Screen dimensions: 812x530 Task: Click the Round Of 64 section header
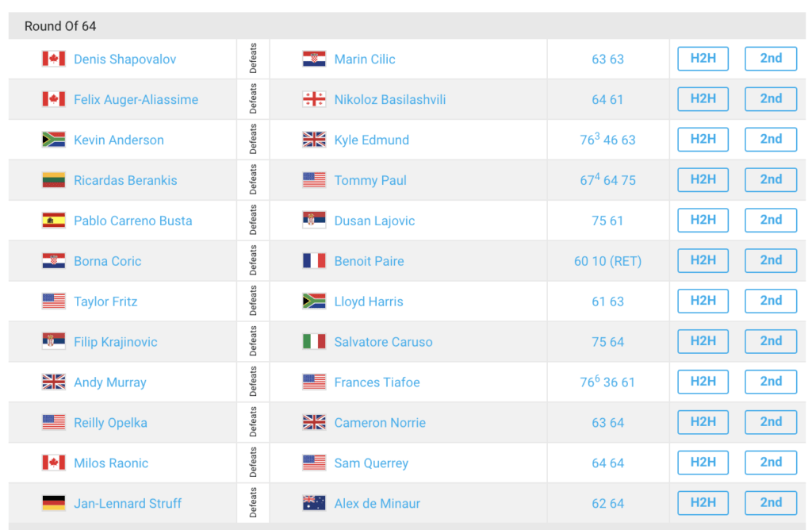click(407, 26)
